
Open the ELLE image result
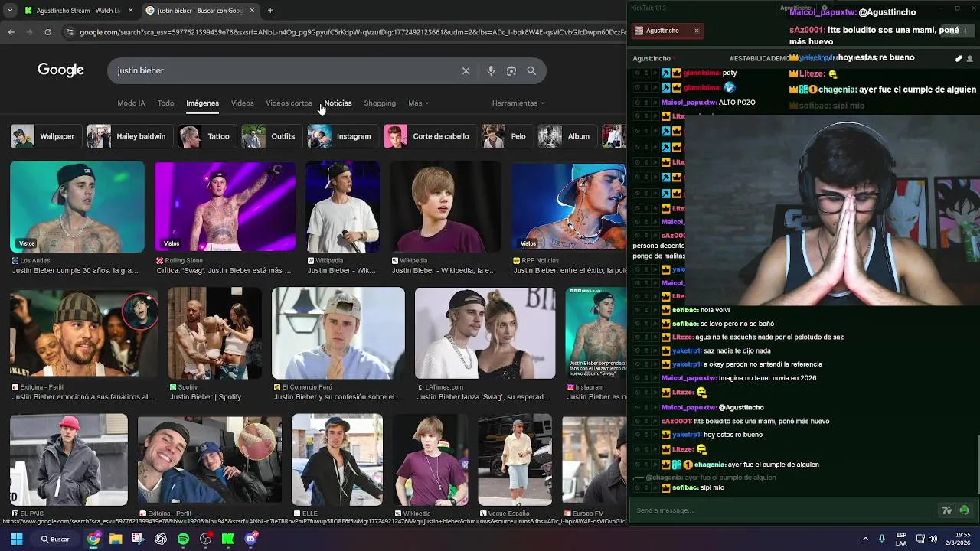[x=337, y=460]
